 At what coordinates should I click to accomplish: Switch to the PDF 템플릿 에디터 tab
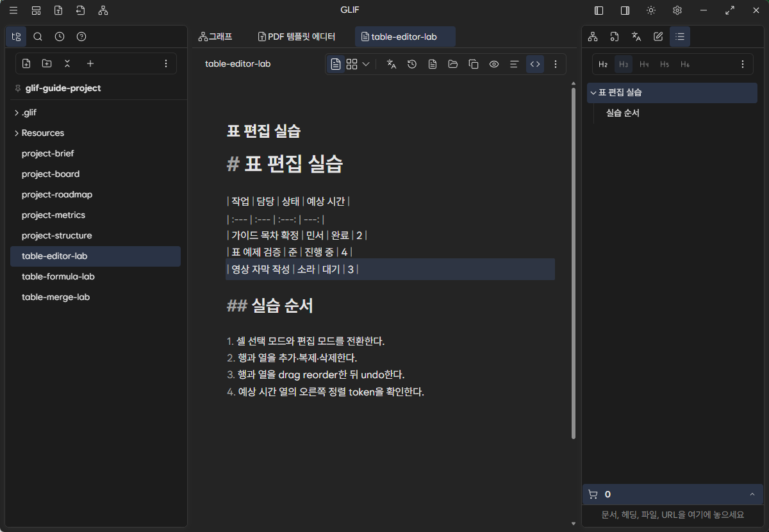click(x=296, y=37)
